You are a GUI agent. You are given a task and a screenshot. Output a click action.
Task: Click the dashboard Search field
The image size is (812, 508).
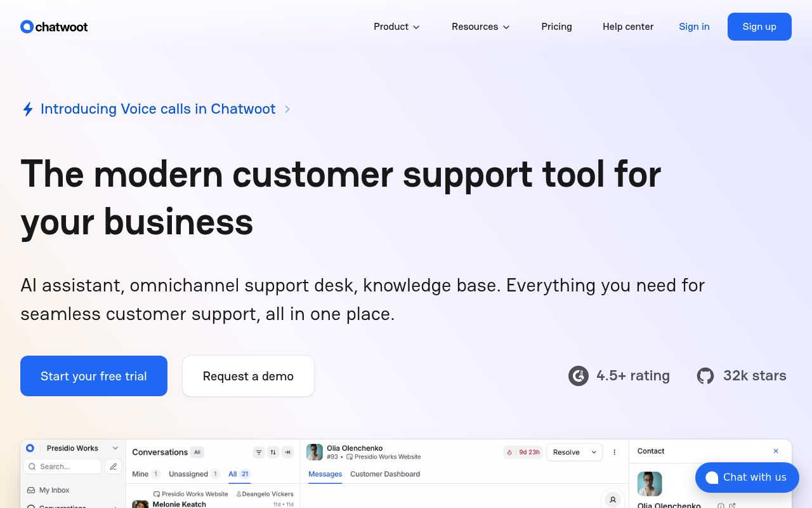pos(63,467)
